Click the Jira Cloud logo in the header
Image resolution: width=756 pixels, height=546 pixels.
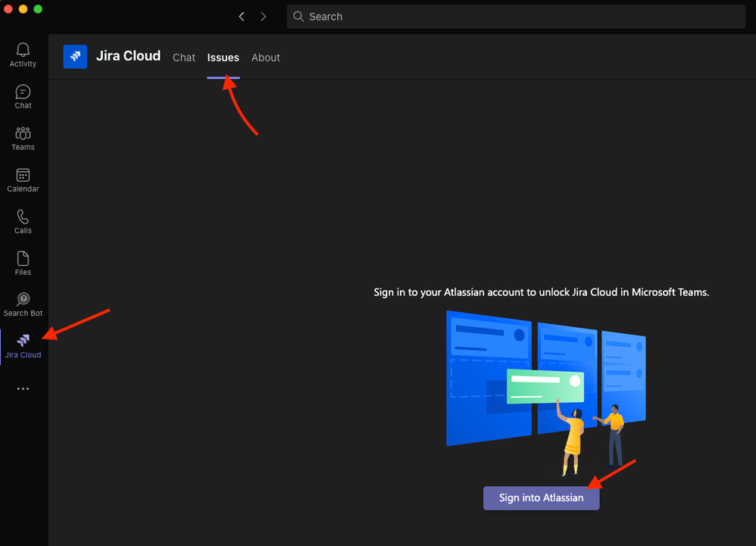[x=75, y=56]
